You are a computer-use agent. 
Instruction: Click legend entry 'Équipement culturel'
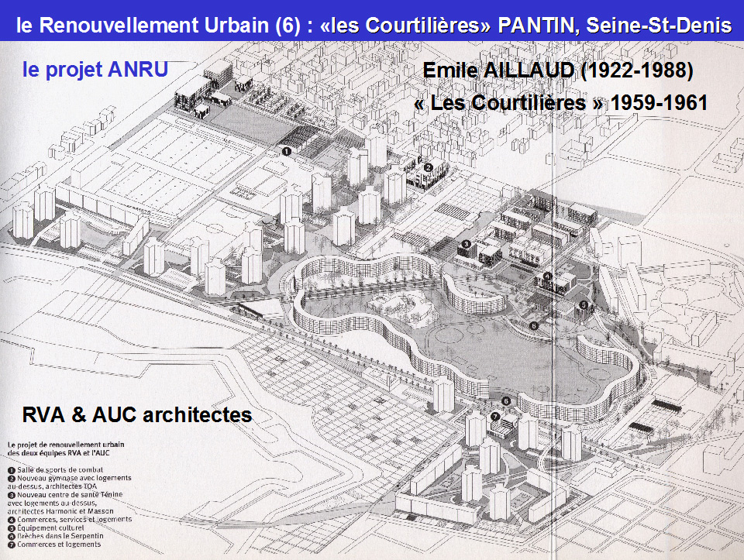tap(53, 527)
